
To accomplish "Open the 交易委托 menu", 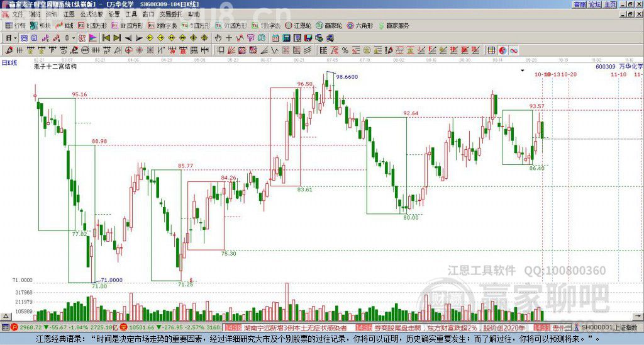I will 171,14.
